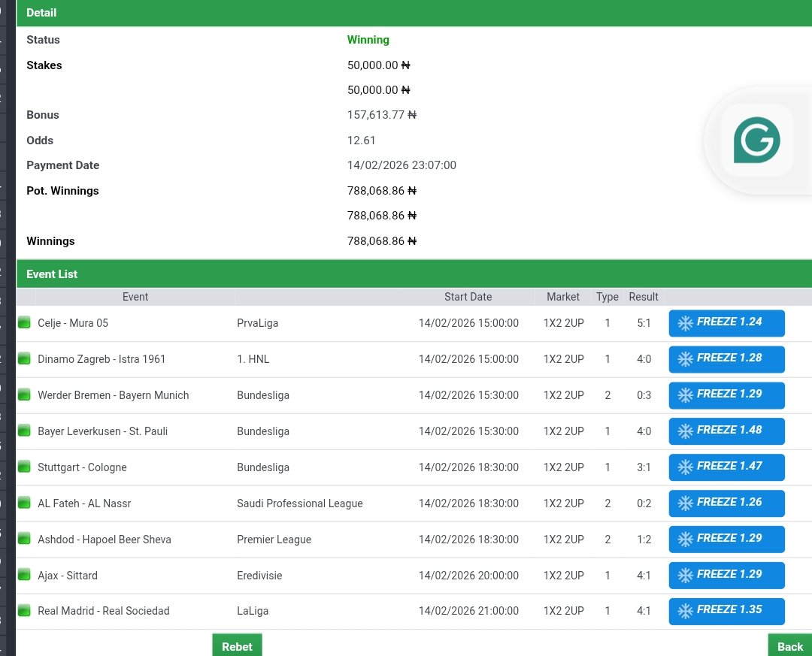Click the Event column header
Screen dimensions: 812x656
(x=135, y=297)
